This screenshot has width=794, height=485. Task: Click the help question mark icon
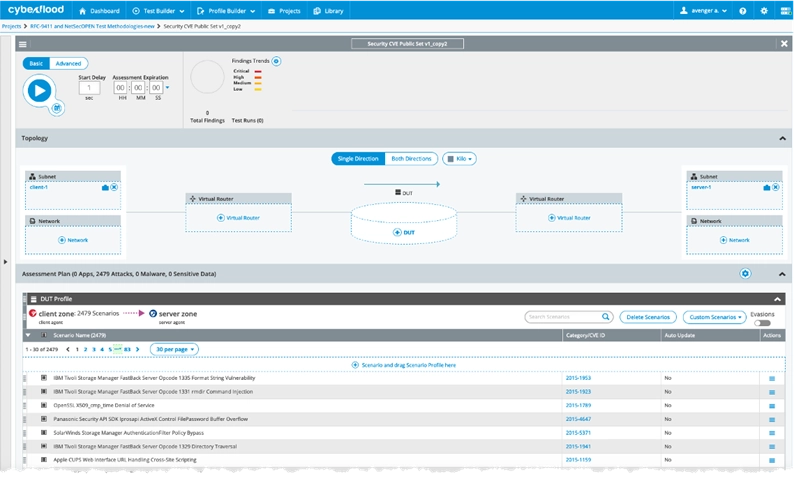coord(742,11)
